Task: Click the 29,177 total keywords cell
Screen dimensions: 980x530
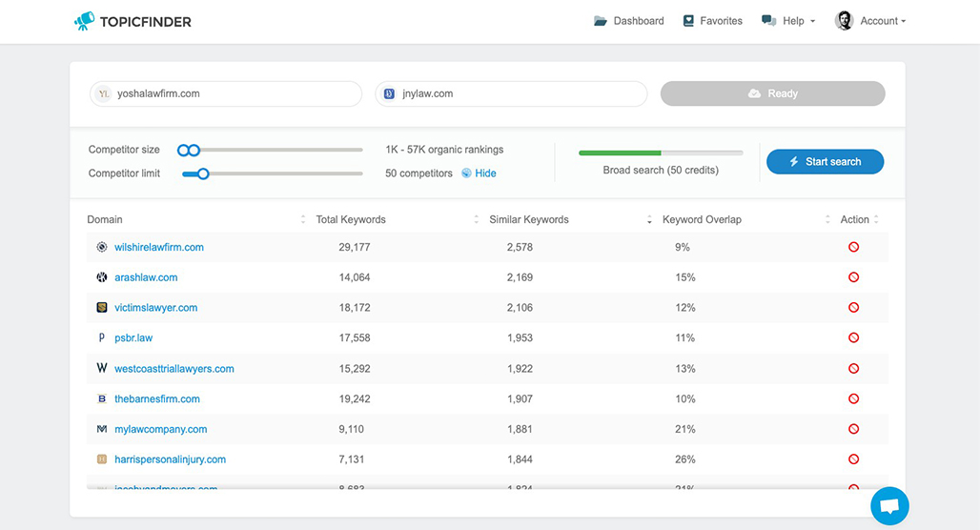Action: pos(355,247)
